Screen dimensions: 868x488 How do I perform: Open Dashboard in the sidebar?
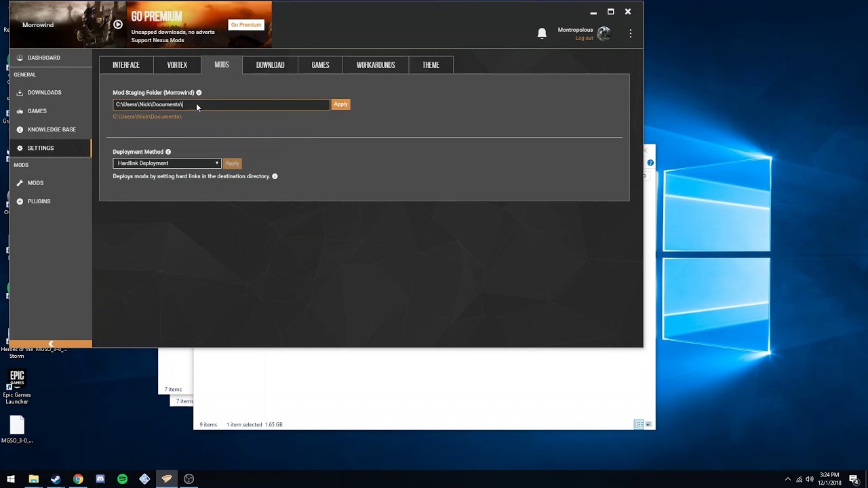coord(50,58)
